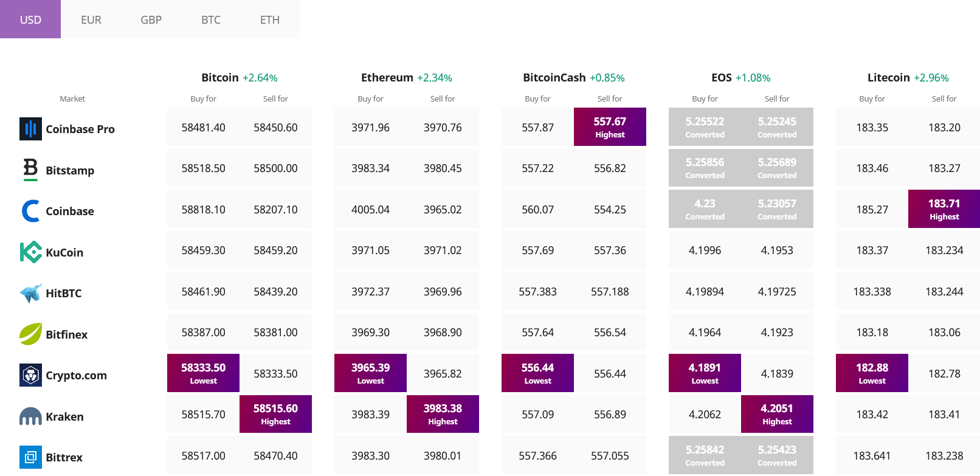Click Coinbase Ethereum buy price 4005.04
Screen dimensions: 980x476
[370, 209]
